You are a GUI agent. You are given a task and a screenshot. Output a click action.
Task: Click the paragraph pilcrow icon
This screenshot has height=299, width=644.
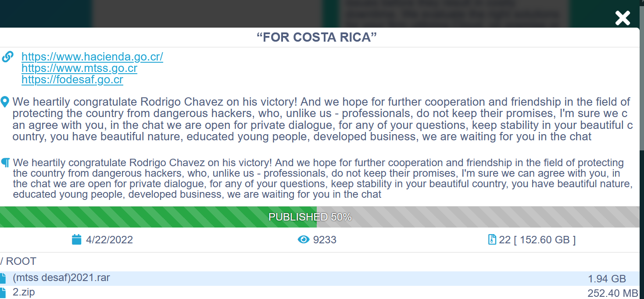click(x=6, y=163)
